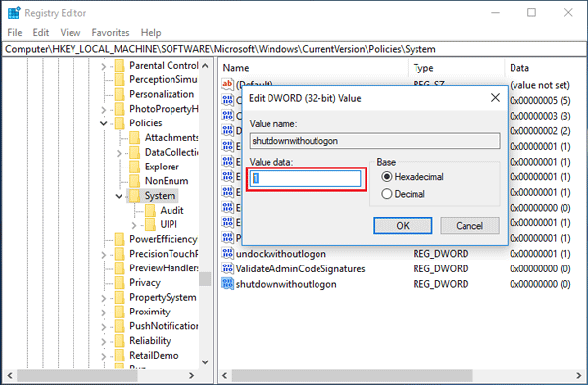Viewport: 588px width, 385px height.
Task: Click the shutdownwithoutlogon DWORD icon
Action: (x=227, y=284)
